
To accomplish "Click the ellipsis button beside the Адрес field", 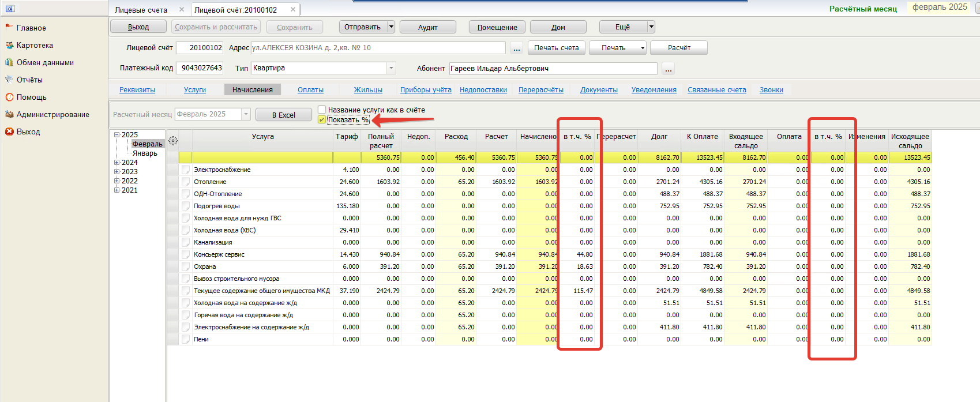I will (x=517, y=48).
